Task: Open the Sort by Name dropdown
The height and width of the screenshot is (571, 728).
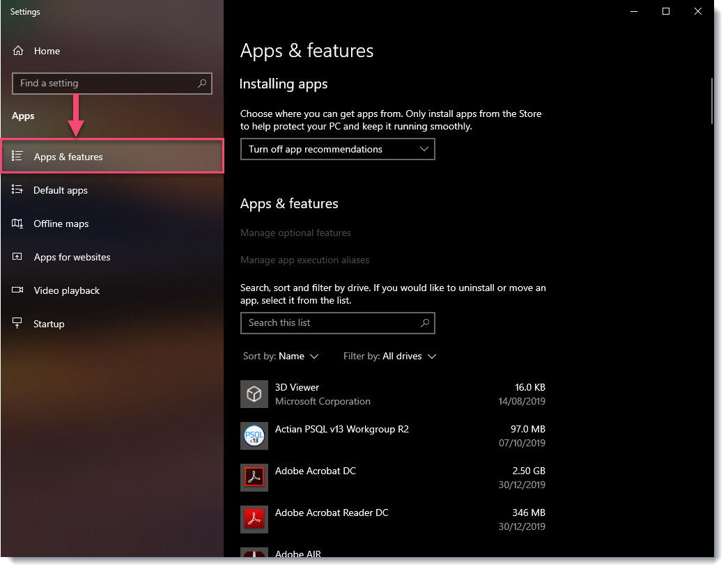Action: pyautogui.click(x=281, y=357)
